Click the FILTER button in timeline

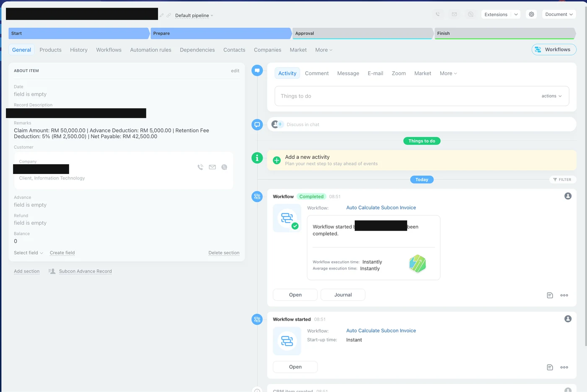point(562,179)
